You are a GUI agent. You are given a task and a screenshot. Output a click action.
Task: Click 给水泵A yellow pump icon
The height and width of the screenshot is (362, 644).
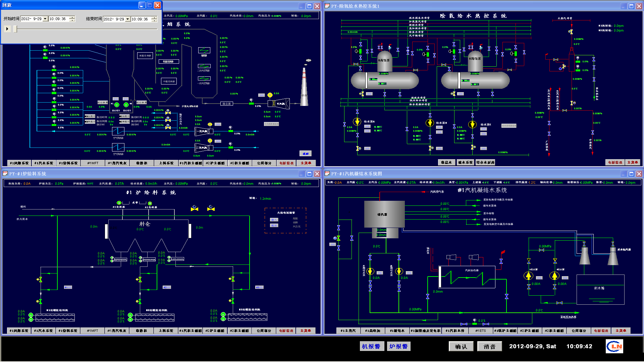pyautogui.click(x=357, y=122)
